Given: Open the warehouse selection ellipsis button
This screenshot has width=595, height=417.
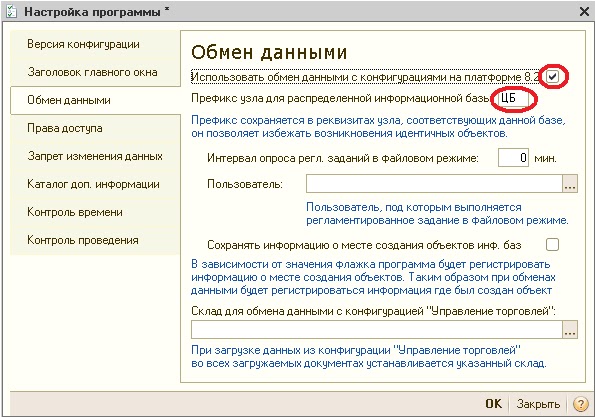Looking at the screenshot, I should pyautogui.click(x=570, y=329).
